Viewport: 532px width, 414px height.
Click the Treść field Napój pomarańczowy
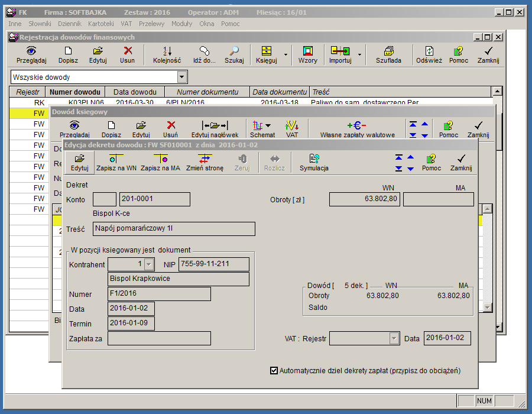coord(174,229)
